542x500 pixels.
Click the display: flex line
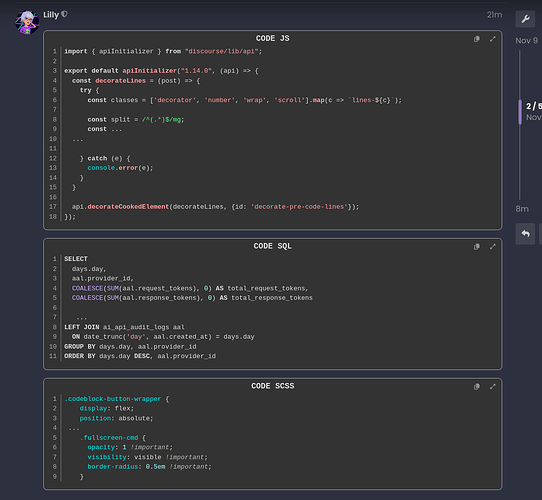coord(106,408)
